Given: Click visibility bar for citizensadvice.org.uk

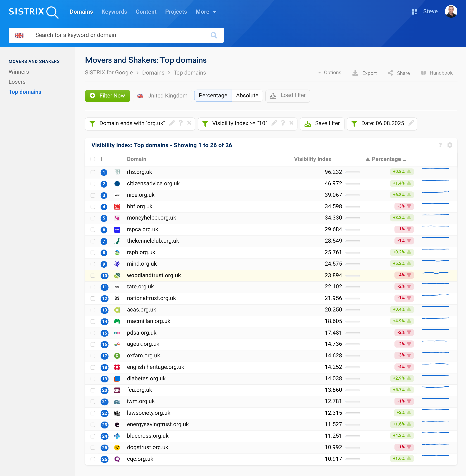Looking at the screenshot, I should pos(353,184).
